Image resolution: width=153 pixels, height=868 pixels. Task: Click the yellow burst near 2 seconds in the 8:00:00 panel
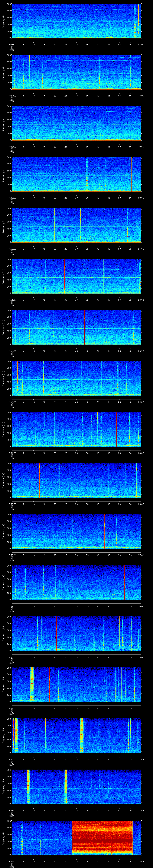pos(16,736)
